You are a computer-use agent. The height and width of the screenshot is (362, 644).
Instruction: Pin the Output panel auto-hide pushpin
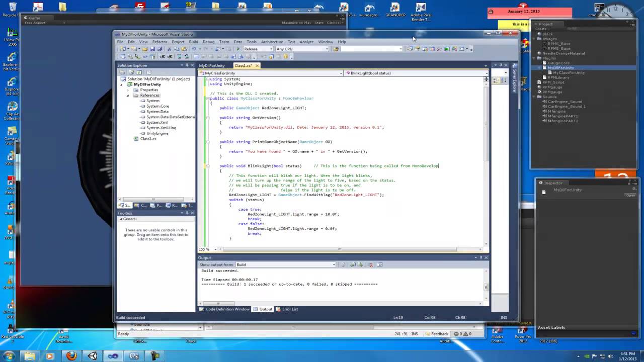tap(480, 257)
